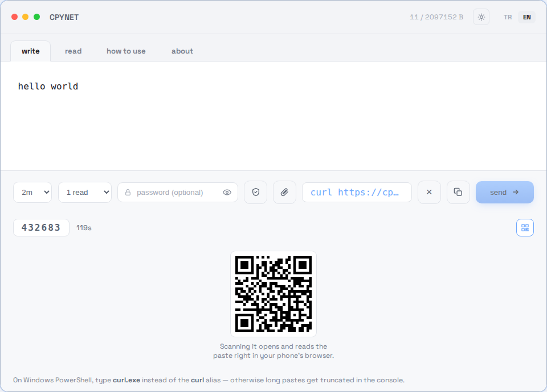The image size is (547, 392).
Task: Send the paste with send button
Action: (x=505, y=192)
